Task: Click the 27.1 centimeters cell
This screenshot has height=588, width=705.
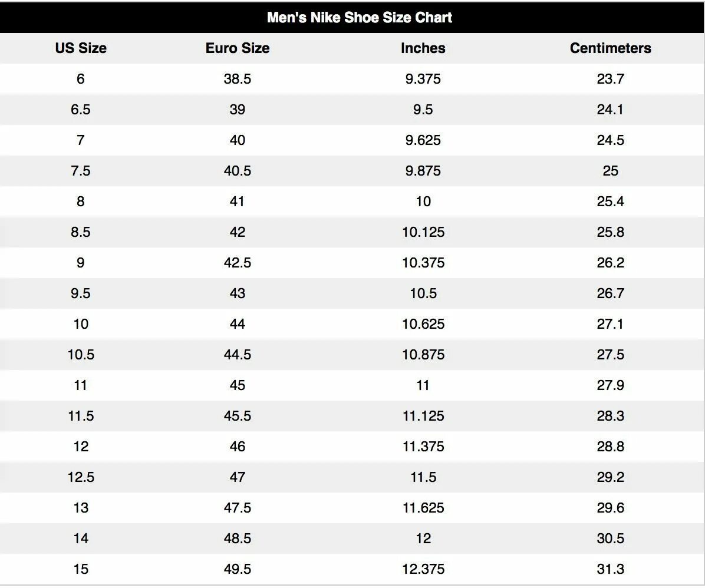Action: (610, 323)
